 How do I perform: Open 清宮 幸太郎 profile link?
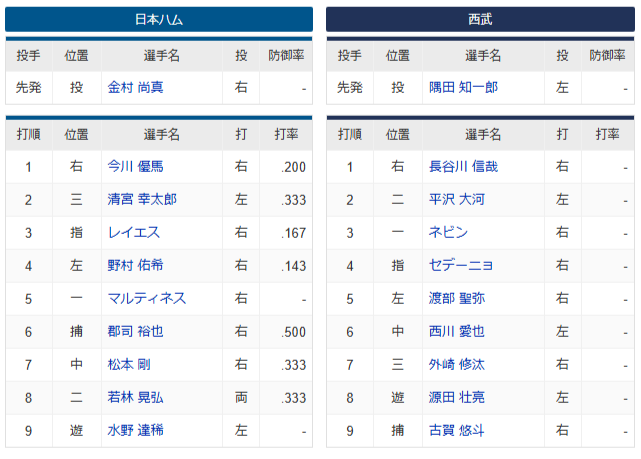click(x=142, y=199)
